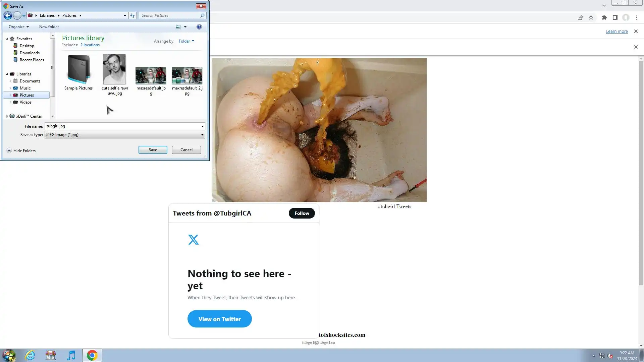Click the Back arrow in Save As dialog

(x=8, y=15)
